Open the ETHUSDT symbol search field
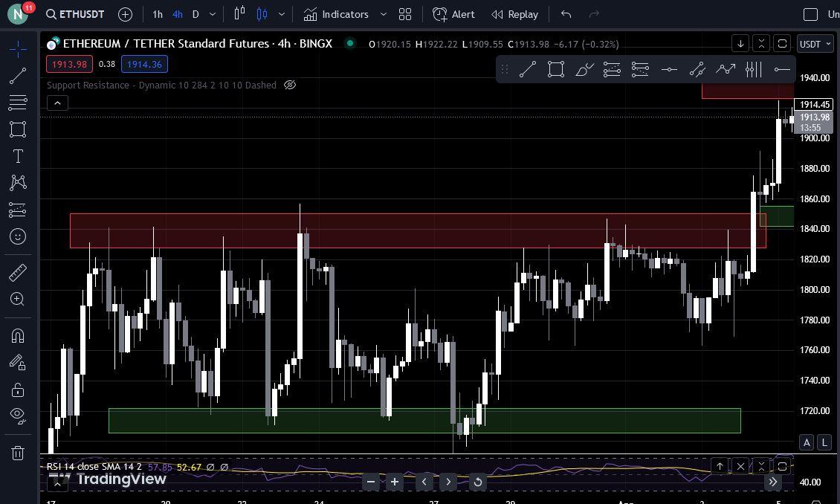Screen dimensions: 840x504 (75, 14)
